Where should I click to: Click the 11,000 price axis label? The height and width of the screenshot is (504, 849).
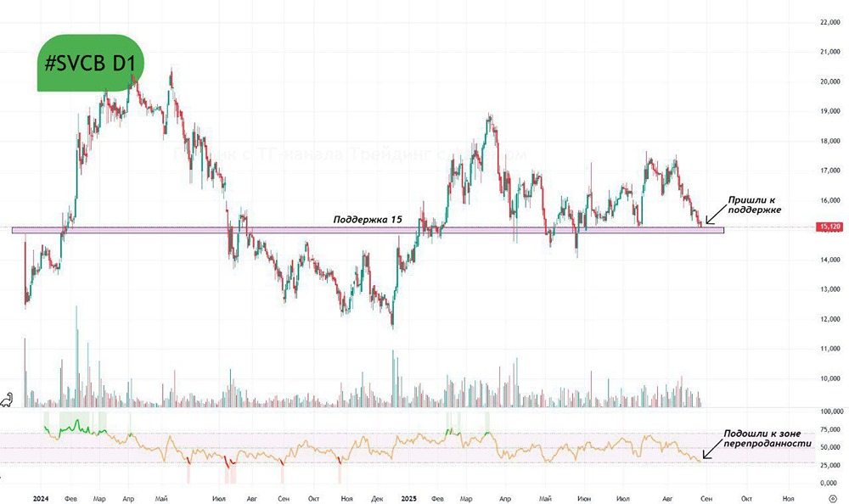(x=830, y=350)
